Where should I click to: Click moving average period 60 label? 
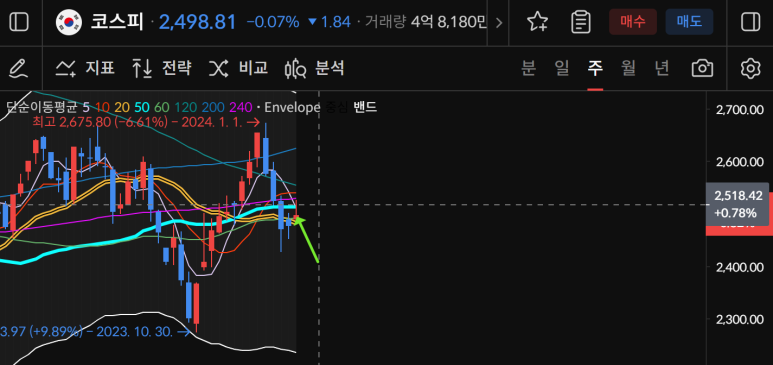[161, 107]
